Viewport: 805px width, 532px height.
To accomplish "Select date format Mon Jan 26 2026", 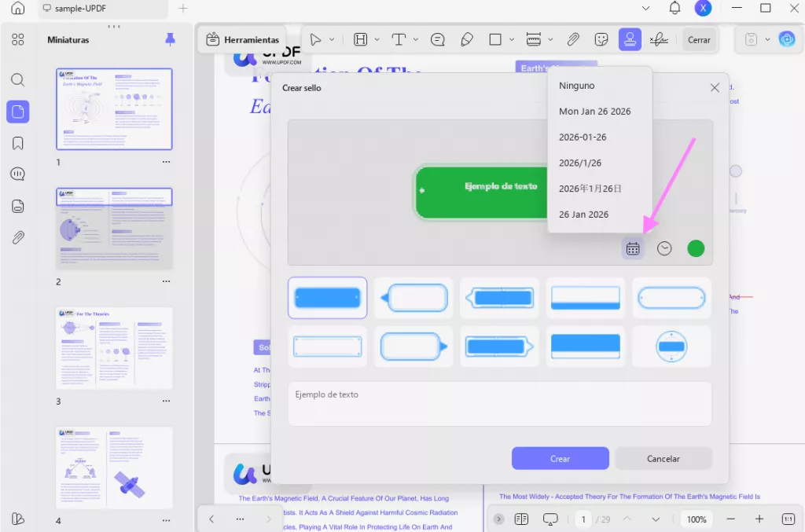I will click(594, 112).
